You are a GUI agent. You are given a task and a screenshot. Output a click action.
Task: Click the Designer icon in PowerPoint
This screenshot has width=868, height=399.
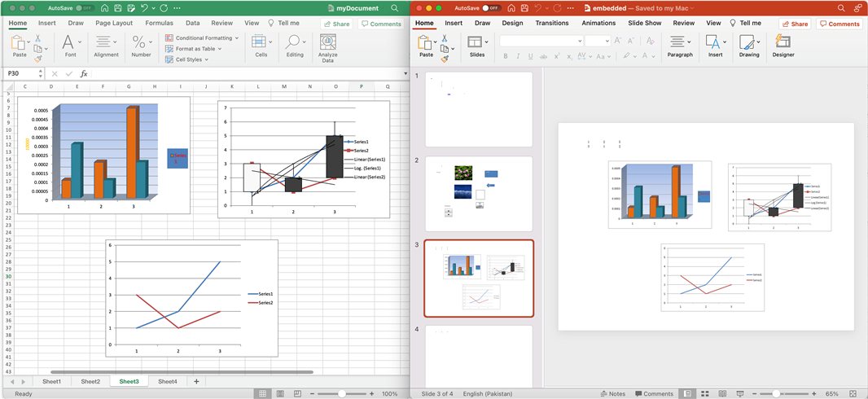(x=783, y=46)
